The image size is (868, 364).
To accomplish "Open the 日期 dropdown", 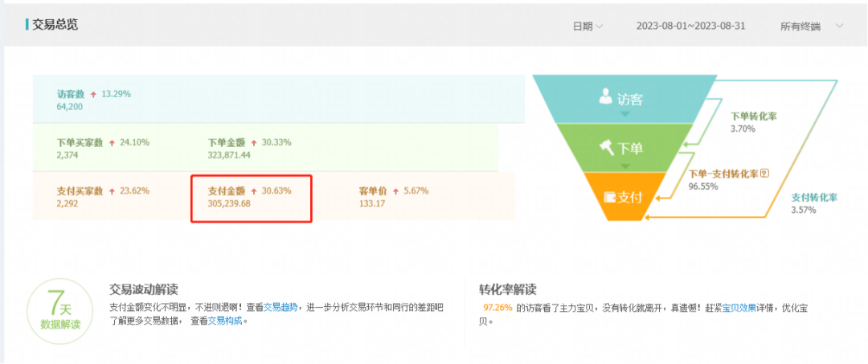I will (x=588, y=26).
